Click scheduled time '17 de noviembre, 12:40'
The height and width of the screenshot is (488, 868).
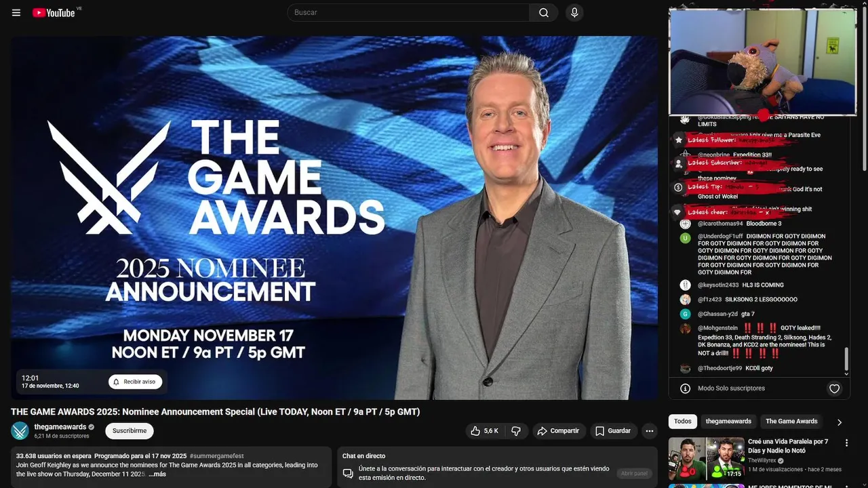click(x=50, y=386)
